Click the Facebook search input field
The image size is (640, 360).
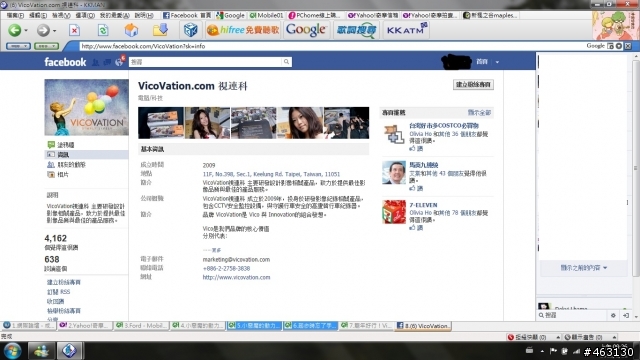(x=205, y=62)
